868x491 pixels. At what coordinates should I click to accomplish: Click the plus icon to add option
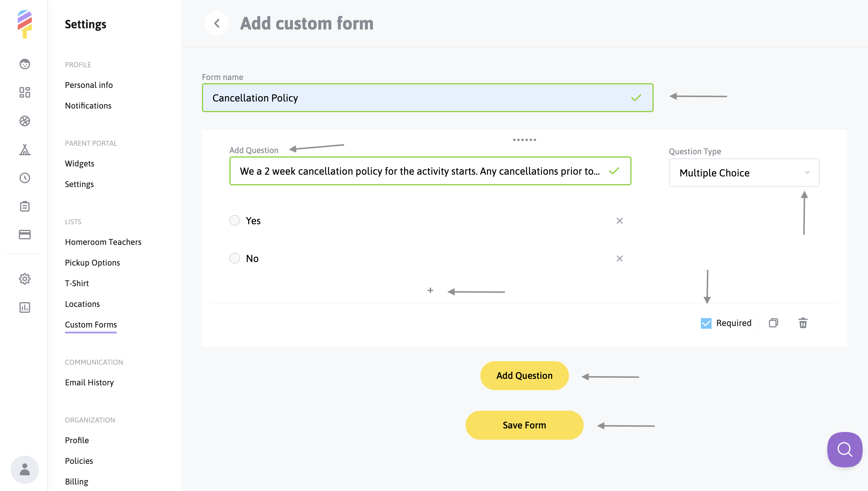pyautogui.click(x=430, y=290)
